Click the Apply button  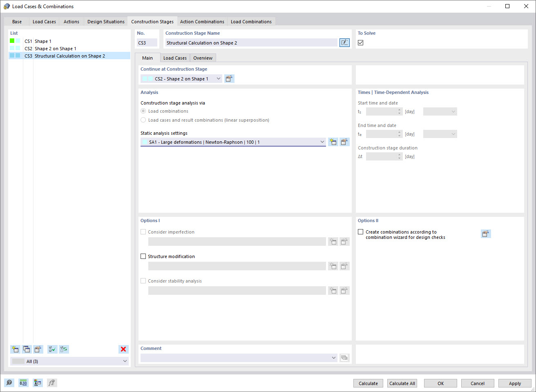[x=515, y=383]
